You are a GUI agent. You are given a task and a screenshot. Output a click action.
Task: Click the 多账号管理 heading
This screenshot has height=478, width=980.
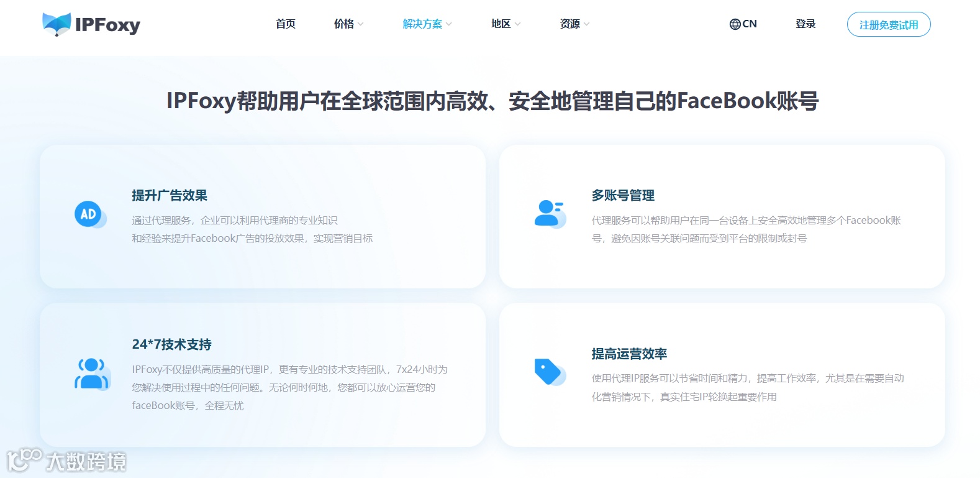(623, 195)
